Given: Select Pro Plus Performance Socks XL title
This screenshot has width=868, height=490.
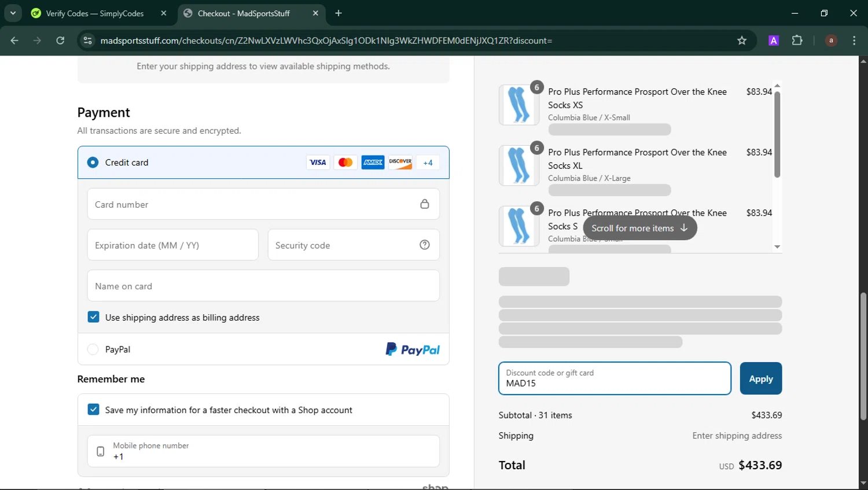Looking at the screenshot, I should [637, 159].
